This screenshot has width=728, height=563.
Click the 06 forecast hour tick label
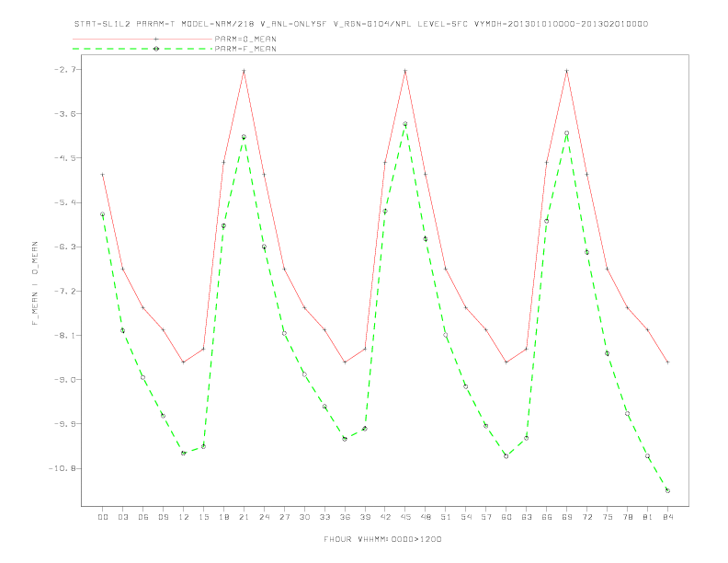click(x=143, y=517)
